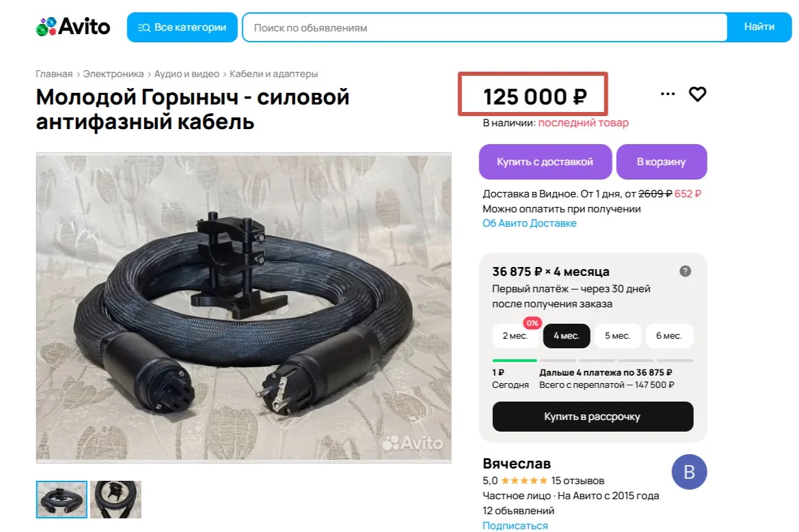Open Кабели и адаптеры breadcrumb category
The height and width of the screenshot is (532, 799).
273,74
